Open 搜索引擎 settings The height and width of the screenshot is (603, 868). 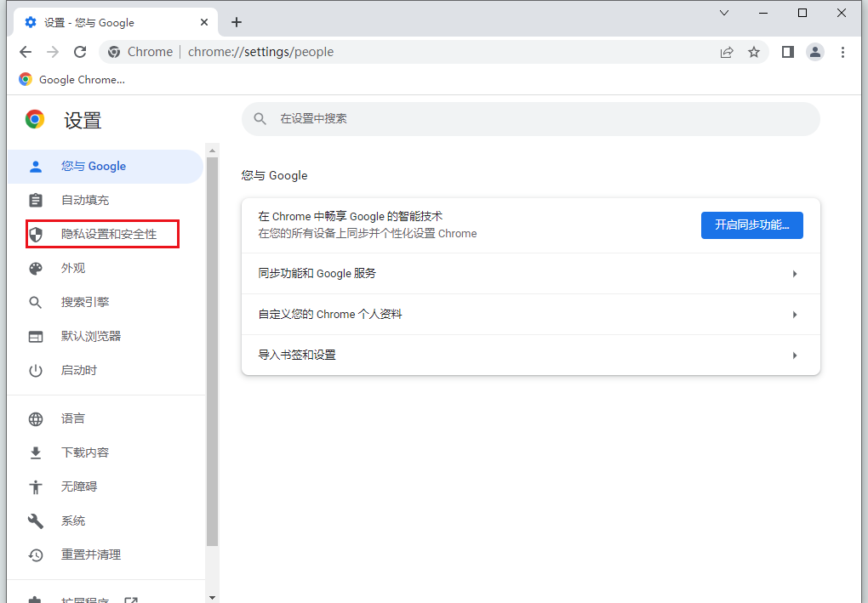tap(106, 303)
